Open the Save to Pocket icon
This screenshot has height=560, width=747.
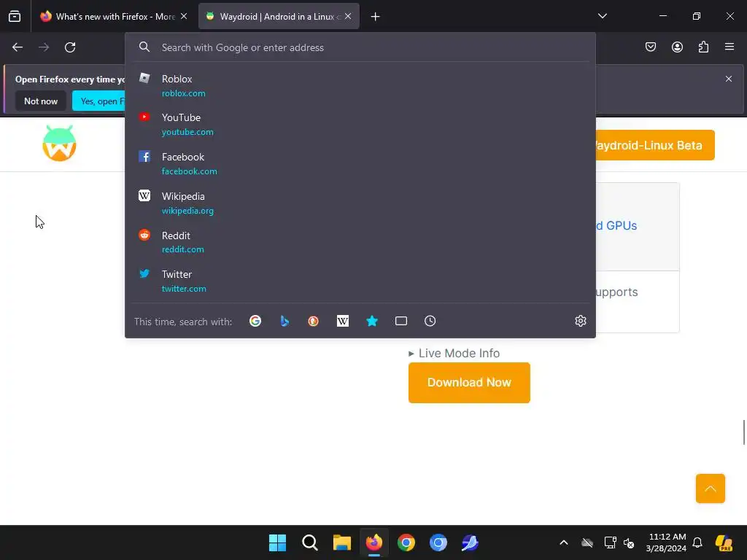[650, 47]
